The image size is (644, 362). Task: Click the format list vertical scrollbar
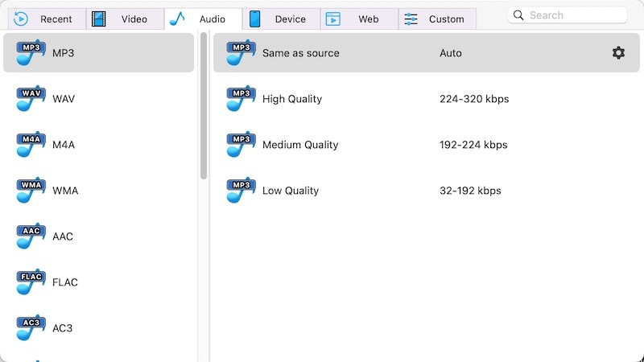204,105
